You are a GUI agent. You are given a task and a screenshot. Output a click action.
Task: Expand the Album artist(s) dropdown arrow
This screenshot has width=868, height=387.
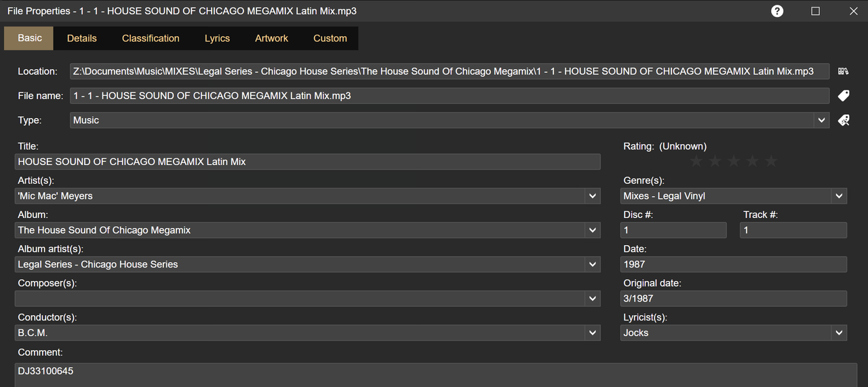point(593,264)
